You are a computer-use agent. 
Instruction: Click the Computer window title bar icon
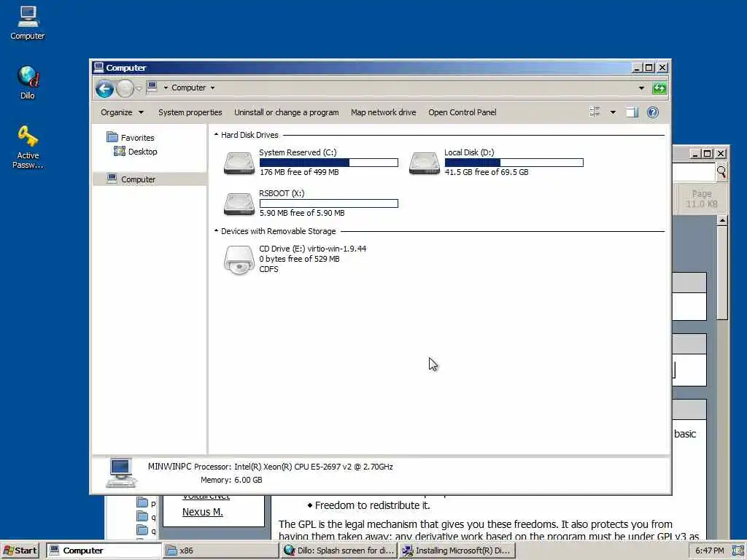pyautogui.click(x=98, y=67)
